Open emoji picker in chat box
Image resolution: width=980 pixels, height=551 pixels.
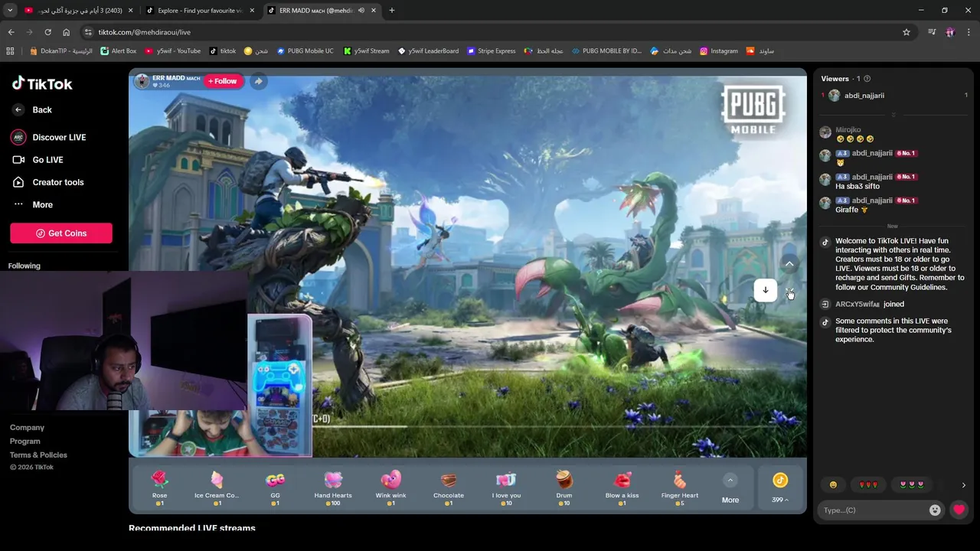coord(935,510)
